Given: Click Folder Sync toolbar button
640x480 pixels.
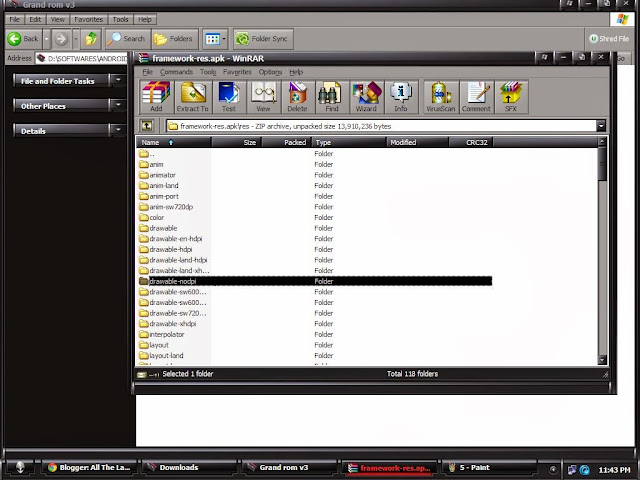Looking at the screenshot, I should tap(263, 39).
